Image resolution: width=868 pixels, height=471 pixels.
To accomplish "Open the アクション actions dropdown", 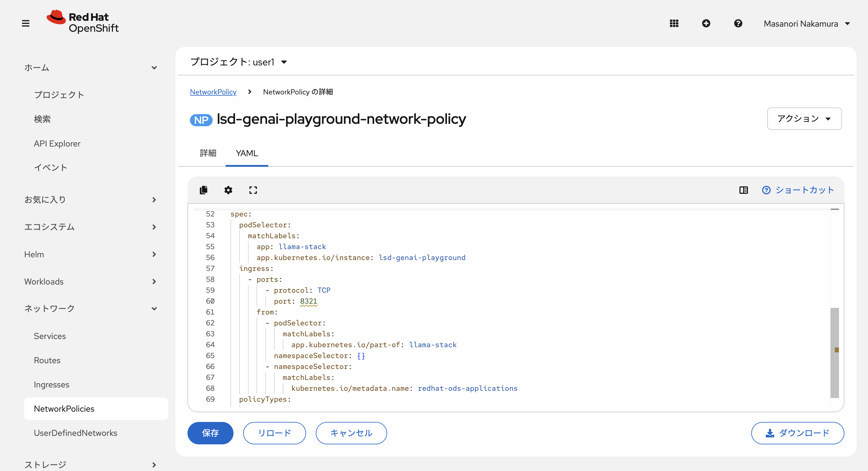I will pyautogui.click(x=804, y=119).
